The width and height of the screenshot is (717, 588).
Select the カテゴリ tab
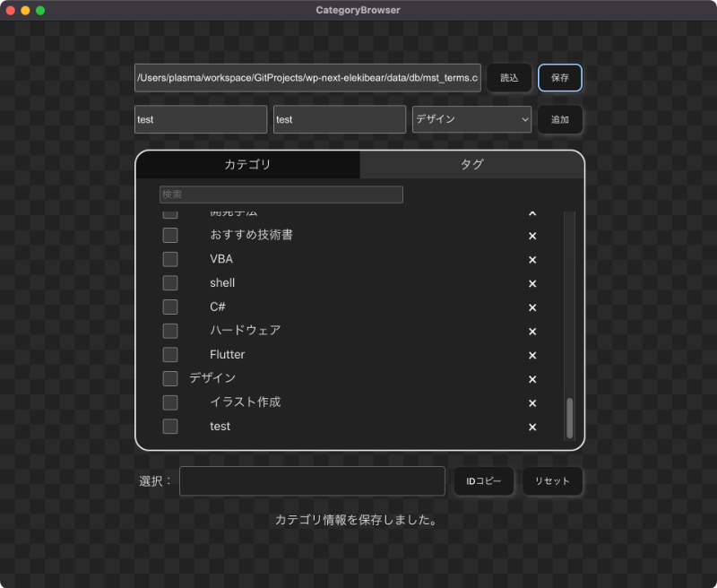247,164
